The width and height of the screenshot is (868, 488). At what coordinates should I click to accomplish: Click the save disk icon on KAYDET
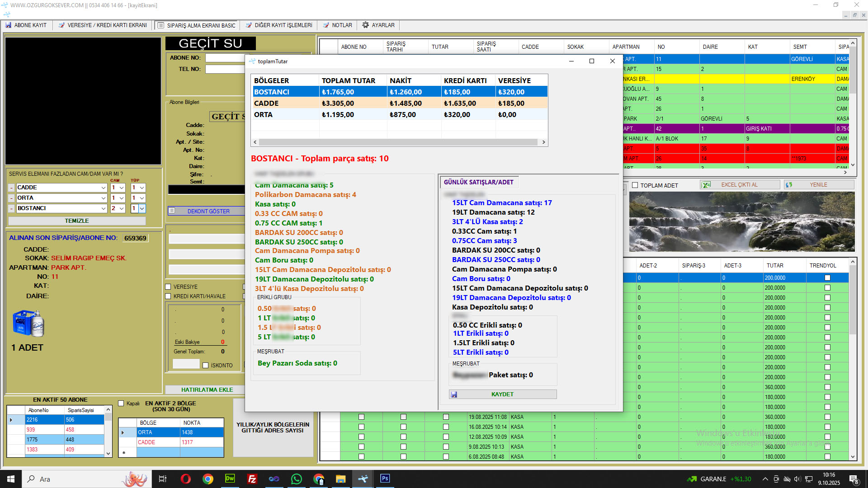click(454, 394)
